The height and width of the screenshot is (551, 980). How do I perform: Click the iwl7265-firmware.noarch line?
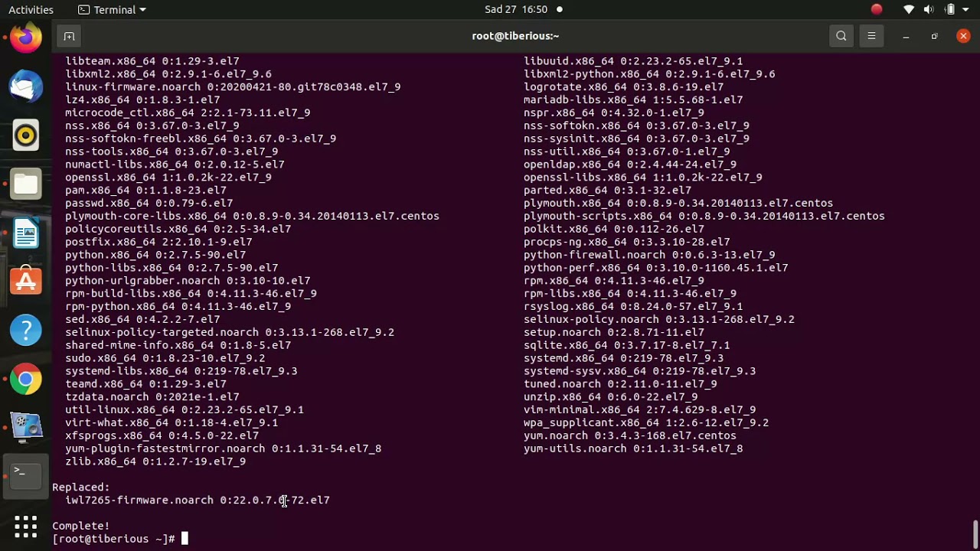[x=198, y=500]
